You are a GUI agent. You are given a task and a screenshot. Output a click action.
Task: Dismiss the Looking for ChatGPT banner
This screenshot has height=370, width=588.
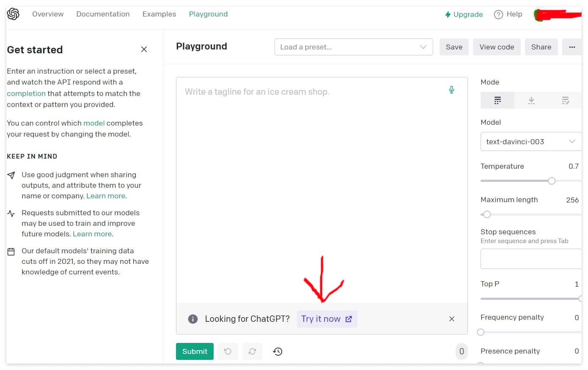click(x=452, y=319)
